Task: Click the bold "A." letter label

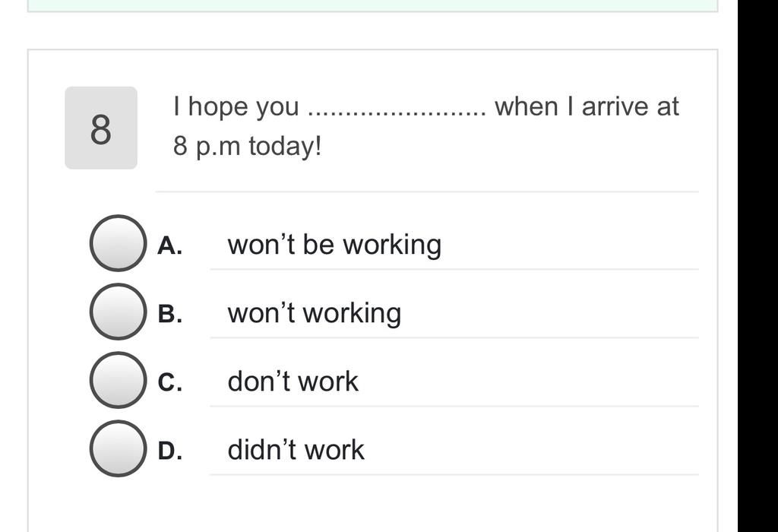Action: coord(169,245)
